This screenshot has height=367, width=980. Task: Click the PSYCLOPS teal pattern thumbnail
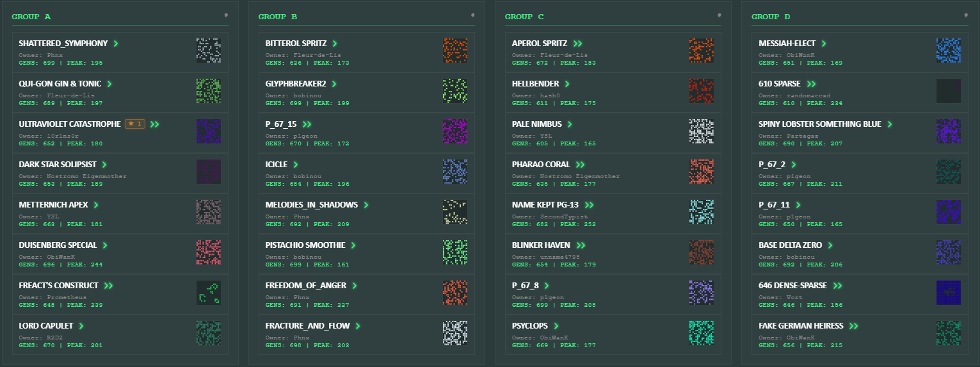click(702, 333)
